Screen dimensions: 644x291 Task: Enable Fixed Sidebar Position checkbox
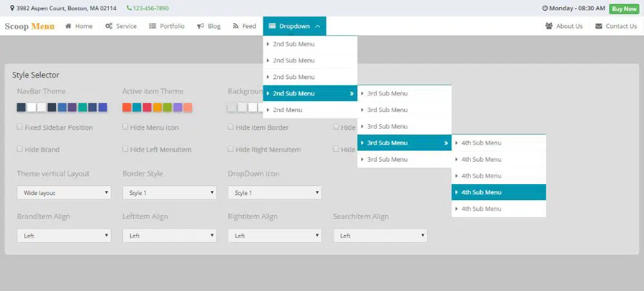(20, 127)
